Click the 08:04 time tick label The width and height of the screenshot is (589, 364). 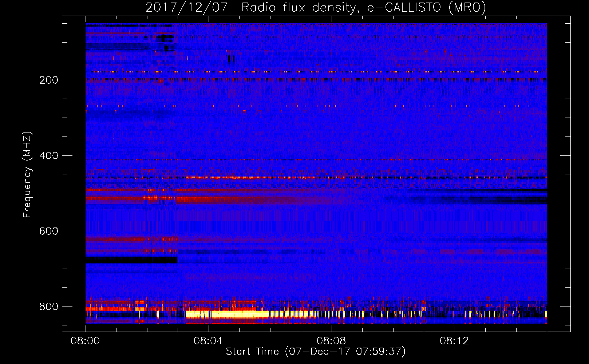208,341
